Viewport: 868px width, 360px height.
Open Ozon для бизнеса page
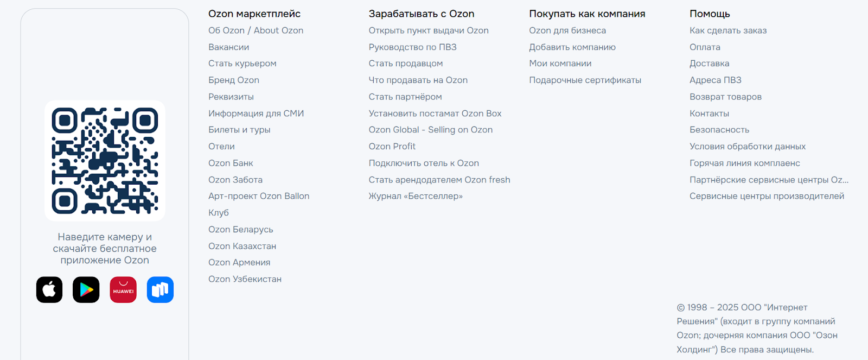(567, 30)
